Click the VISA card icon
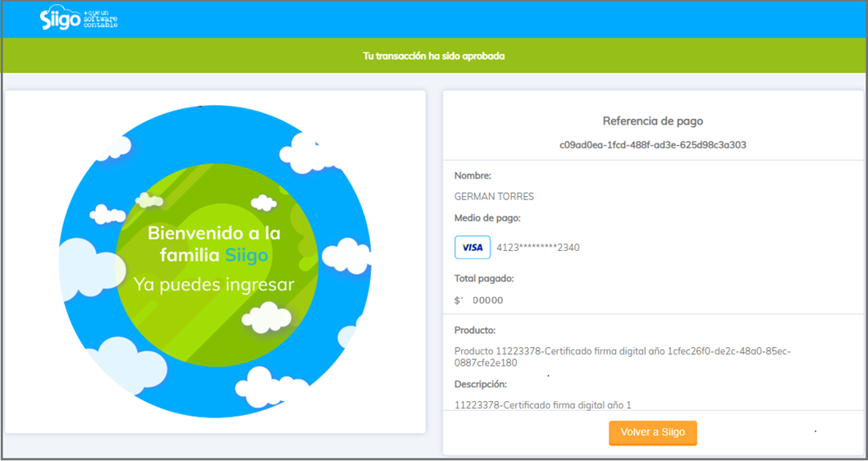The width and height of the screenshot is (868, 461). [x=473, y=248]
